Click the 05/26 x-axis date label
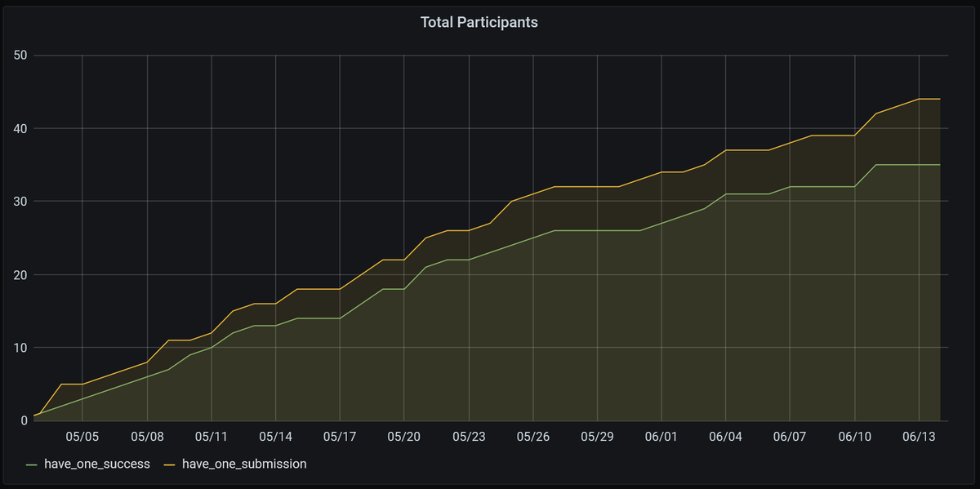 [x=532, y=437]
